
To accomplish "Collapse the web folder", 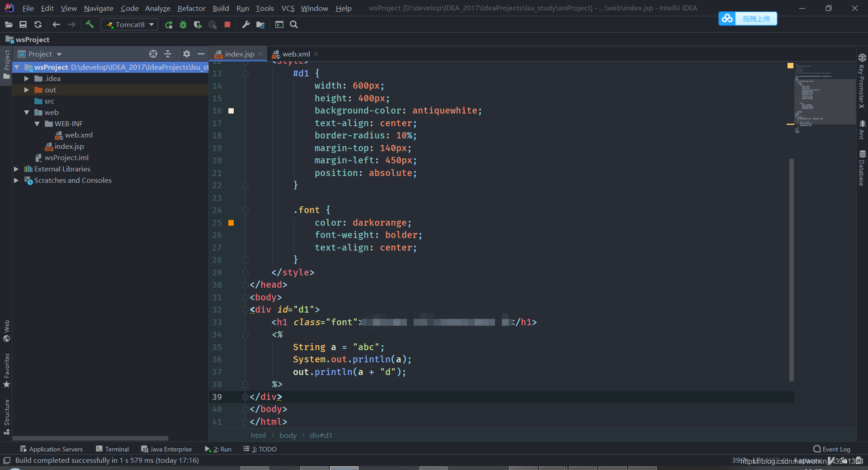I will click(27, 112).
